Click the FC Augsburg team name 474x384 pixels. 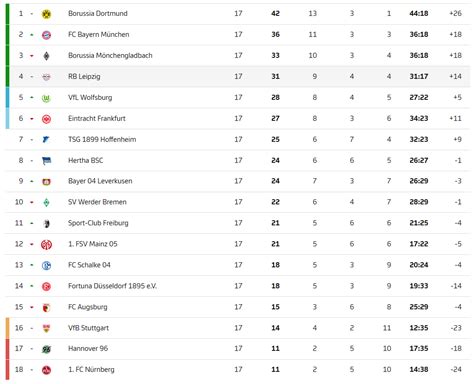88,307
